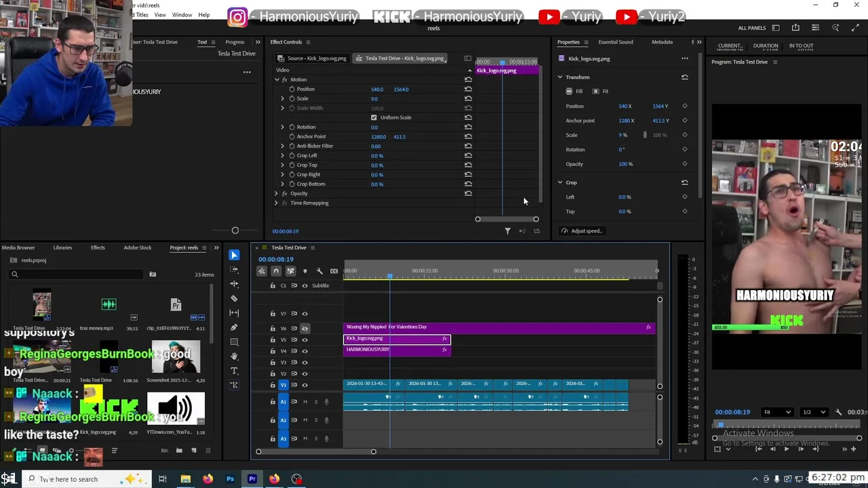Open the workspaces icon in header bar
Image resolution: width=868 pixels, height=488 pixels.
click(776, 28)
